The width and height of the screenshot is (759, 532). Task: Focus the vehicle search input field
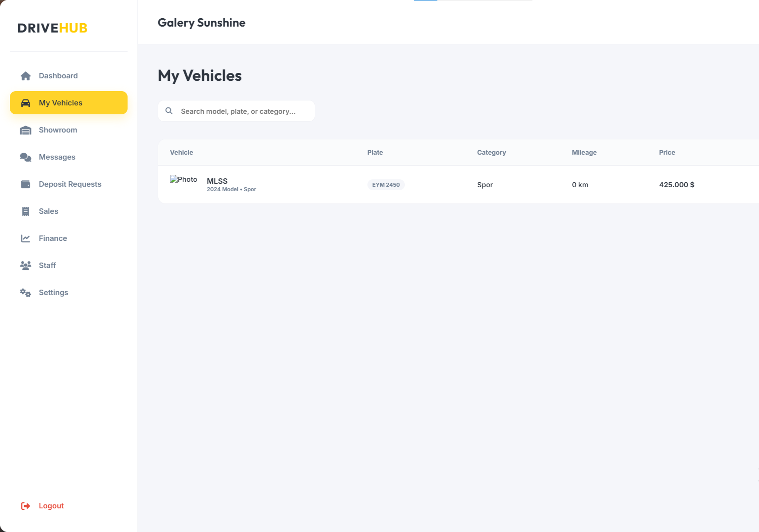[x=236, y=111]
